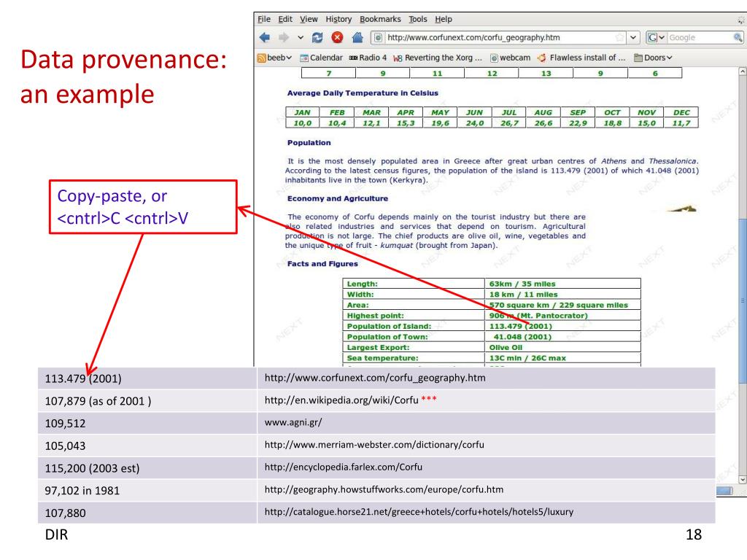Click the Average Daily Temperature heading
The image size is (747, 560).
(363, 93)
